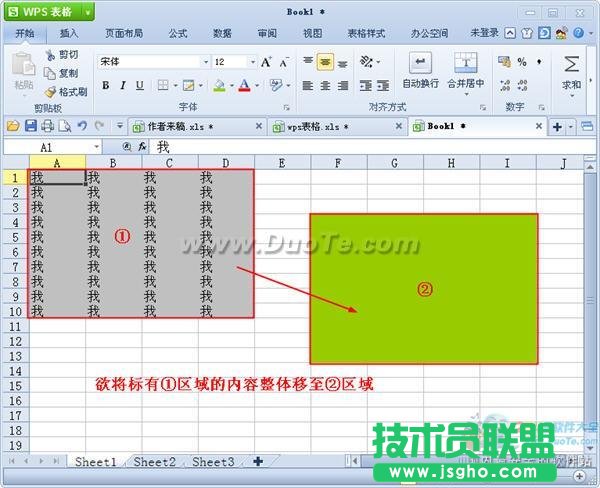Click the text orientation icon
Viewport: 600px width, 488px height.
pos(367,62)
